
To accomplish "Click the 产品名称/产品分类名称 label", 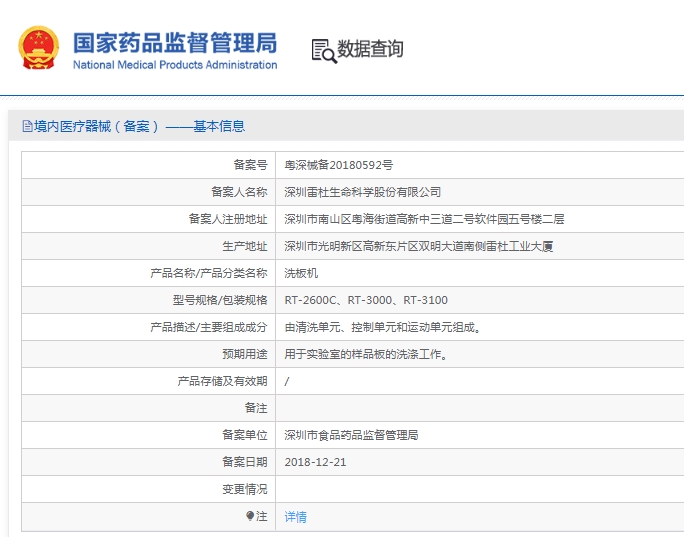I will tap(209, 274).
